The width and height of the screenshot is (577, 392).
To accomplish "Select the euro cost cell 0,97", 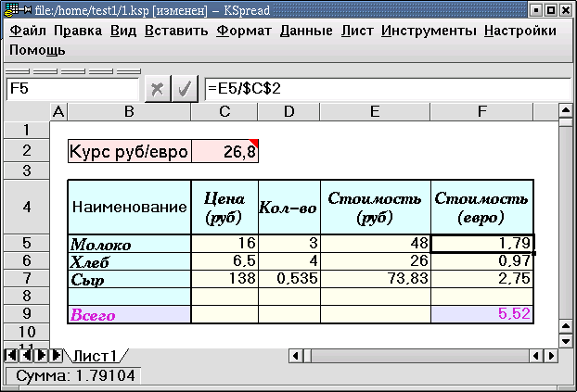I will click(482, 261).
